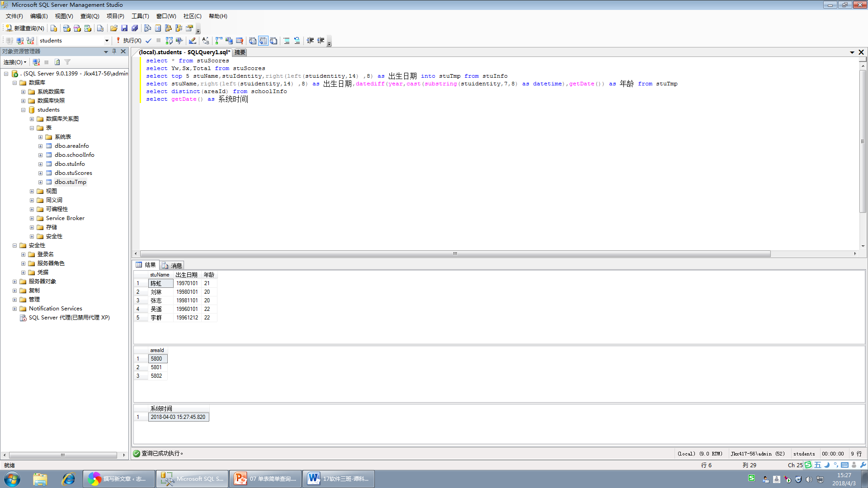
Task: Select the database dropdown showing students
Action: pyautogui.click(x=72, y=40)
